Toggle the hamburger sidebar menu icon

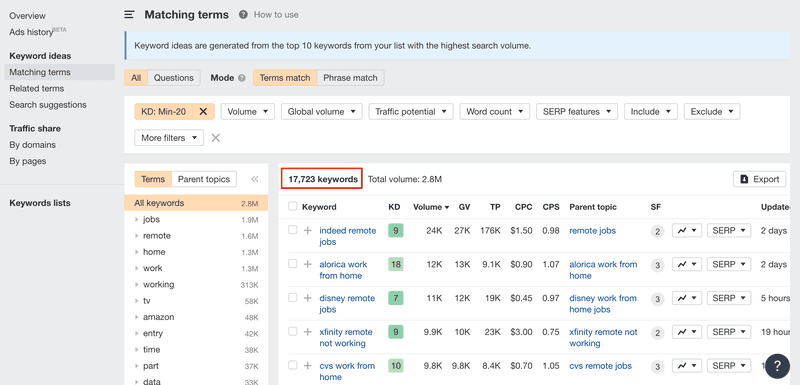(130, 15)
